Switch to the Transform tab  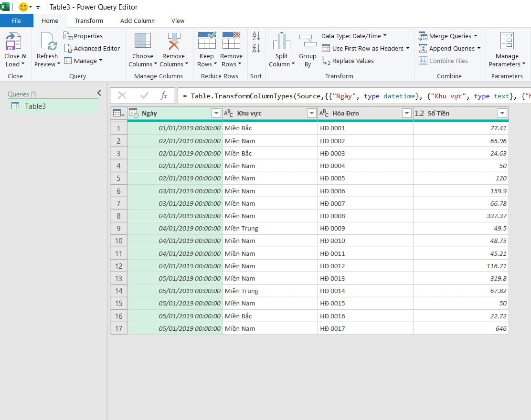(89, 21)
